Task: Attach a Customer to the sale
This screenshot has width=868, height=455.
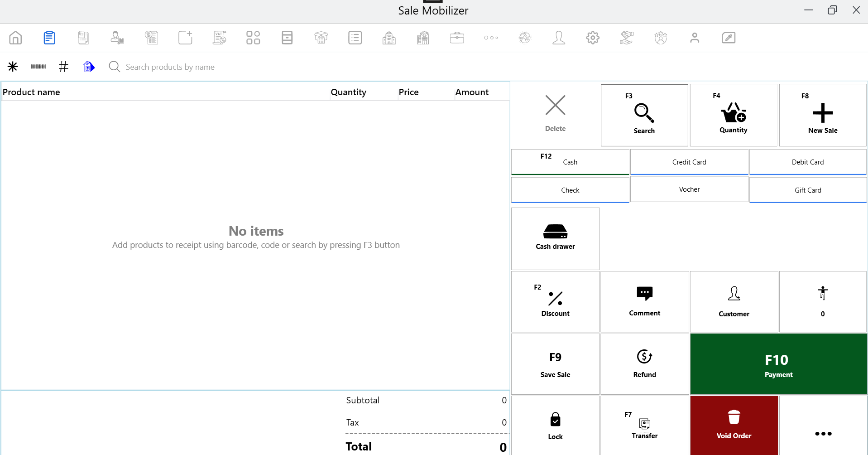Action: point(734,301)
